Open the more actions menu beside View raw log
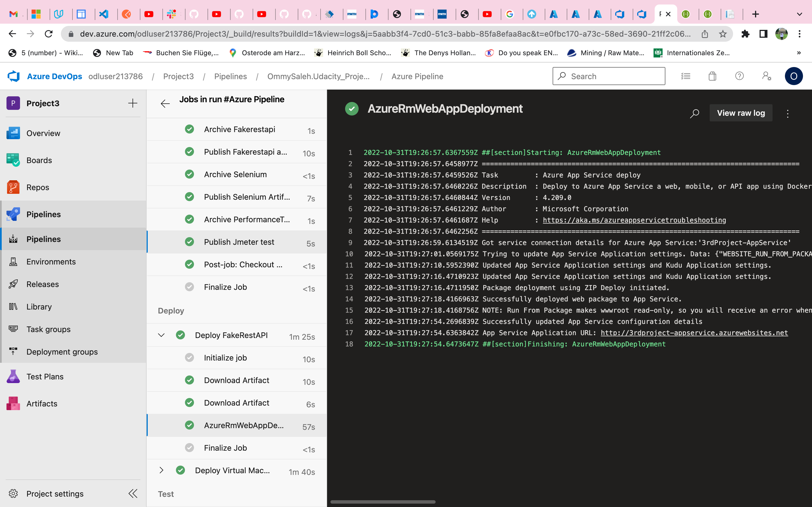 (788, 113)
